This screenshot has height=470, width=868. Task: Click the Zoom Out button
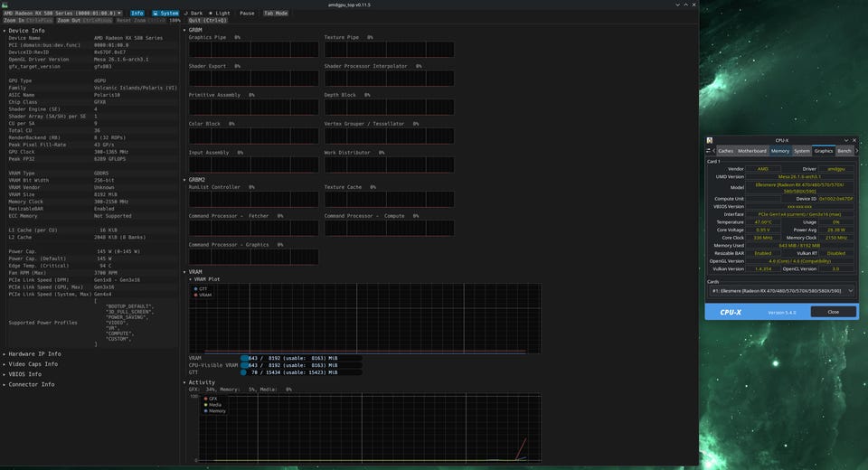(x=84, y=21)
